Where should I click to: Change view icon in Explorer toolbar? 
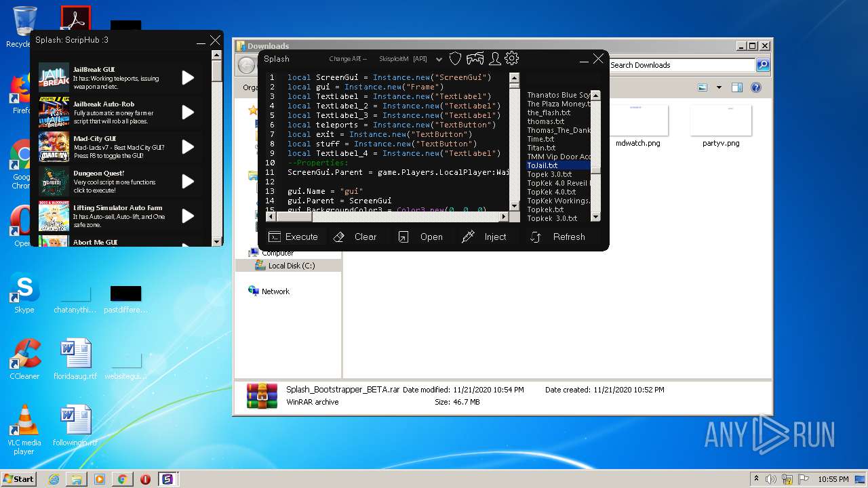[x=703, y=87]
